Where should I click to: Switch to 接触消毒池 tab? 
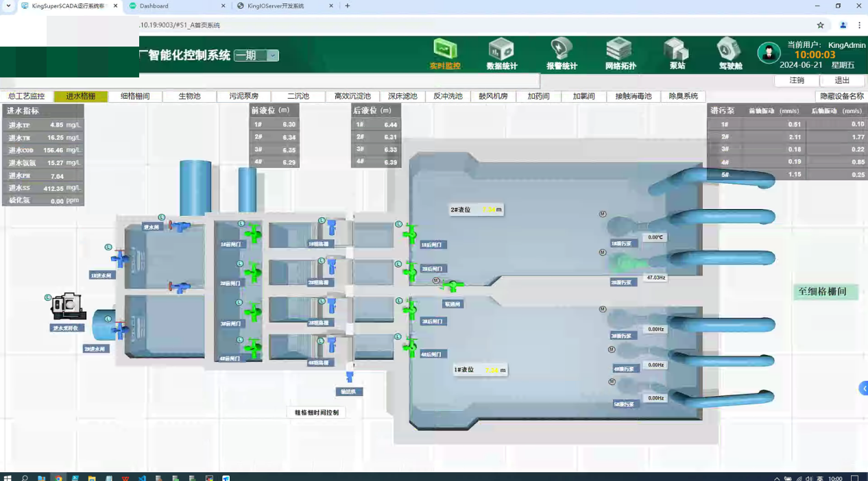click(634, 97)
